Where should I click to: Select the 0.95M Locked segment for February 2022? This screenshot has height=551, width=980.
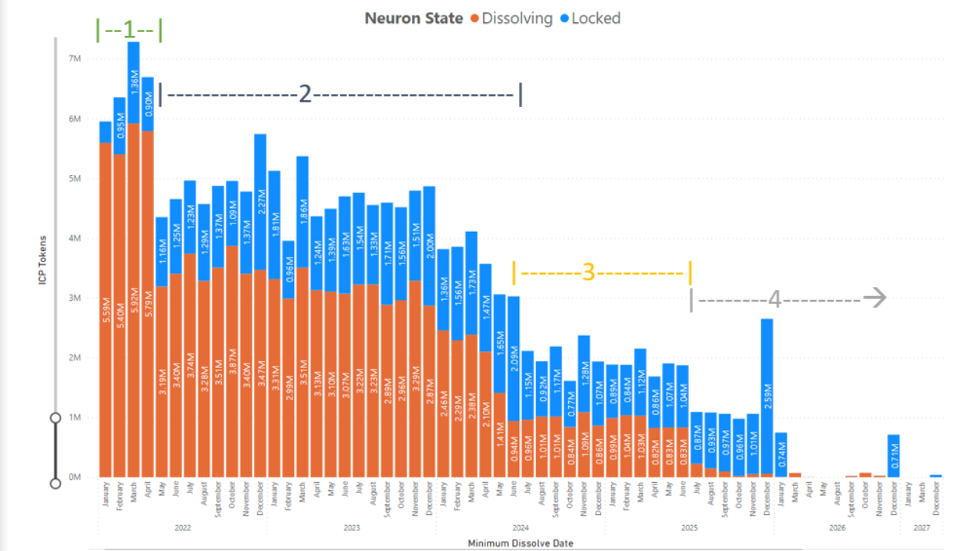click(119, 126)
